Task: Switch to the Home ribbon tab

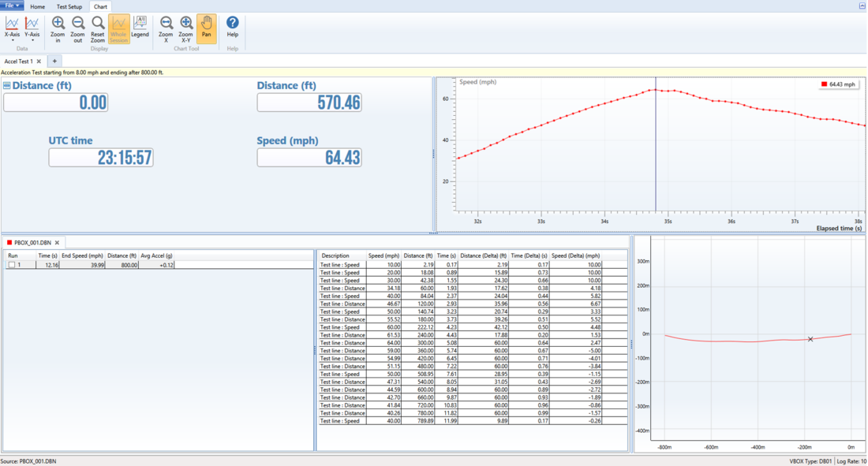Action: pos(37,6)
